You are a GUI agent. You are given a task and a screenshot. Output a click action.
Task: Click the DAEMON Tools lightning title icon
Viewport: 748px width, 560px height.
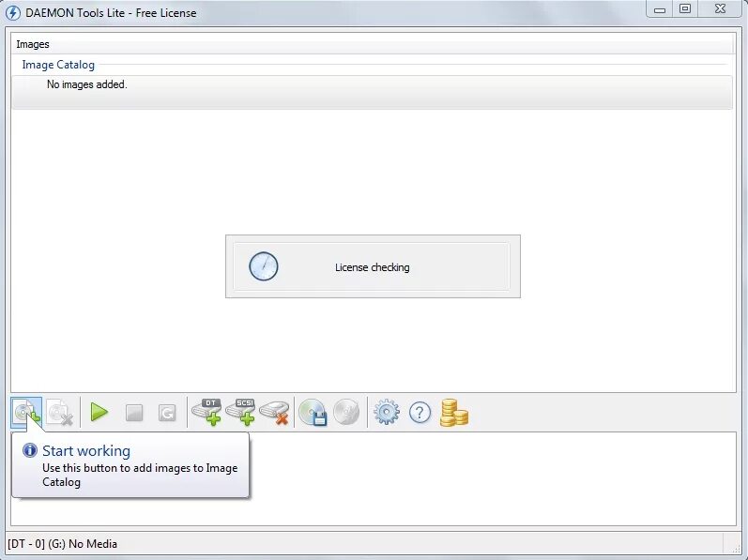13,13
